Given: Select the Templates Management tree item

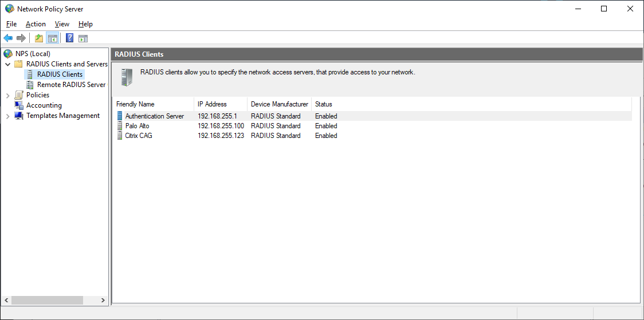Looking at the screenshot, I should 63,116.
